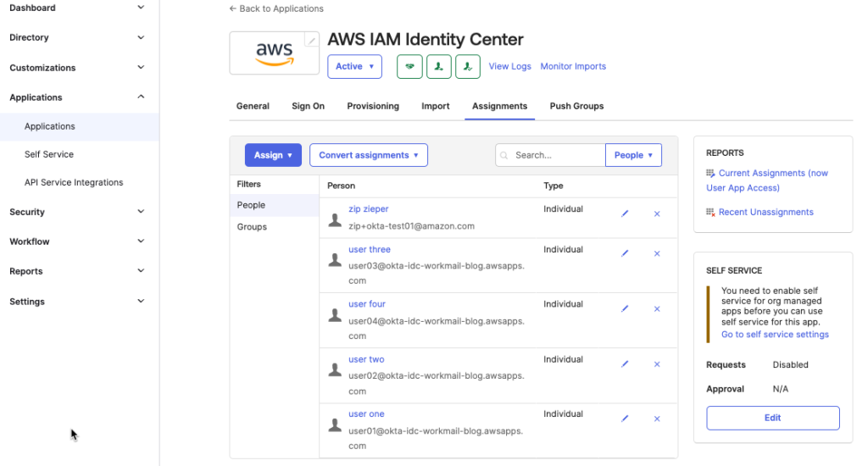Click the person-with-checkmark icon next to View Logs

(468, 66)
